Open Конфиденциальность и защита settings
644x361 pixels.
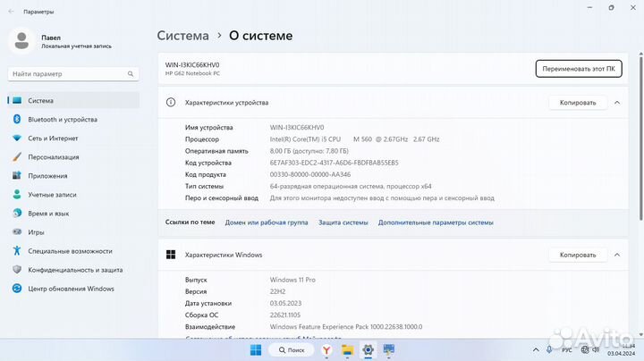[73, 271]
